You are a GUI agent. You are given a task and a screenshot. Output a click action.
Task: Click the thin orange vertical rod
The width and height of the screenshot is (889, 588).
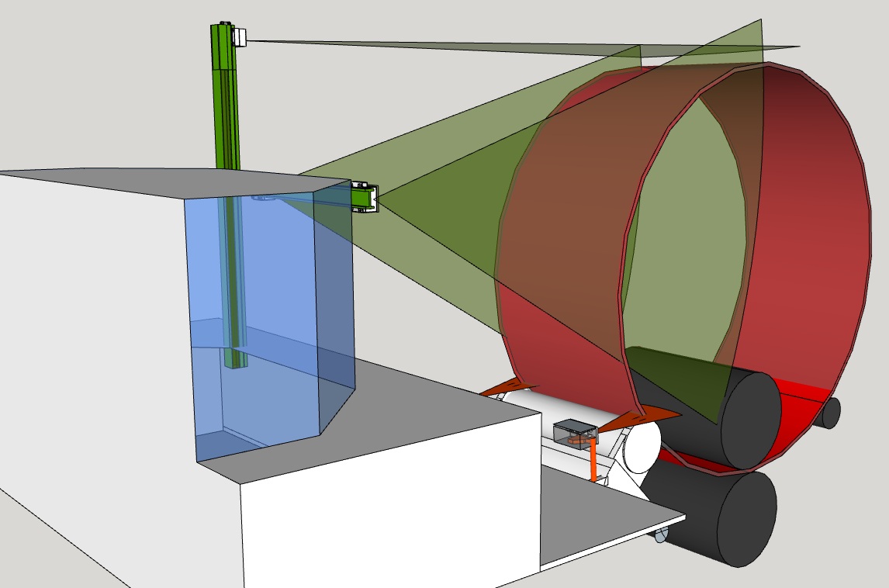[593, 460]
